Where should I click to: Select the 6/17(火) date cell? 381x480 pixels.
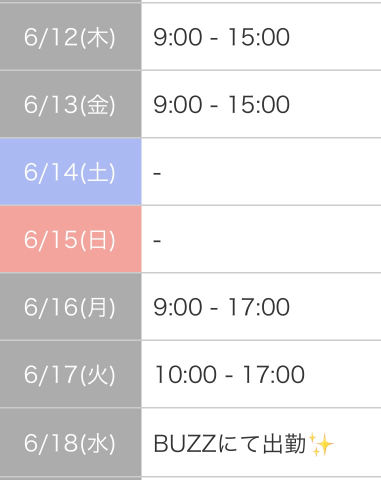[70, 374]
